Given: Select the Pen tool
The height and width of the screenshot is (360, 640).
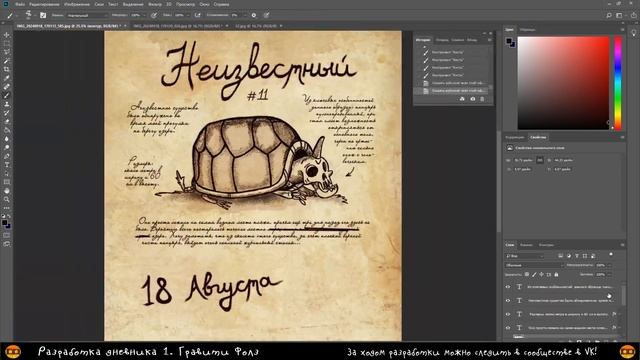Looking at the screenshot, I should pos(7,156).
